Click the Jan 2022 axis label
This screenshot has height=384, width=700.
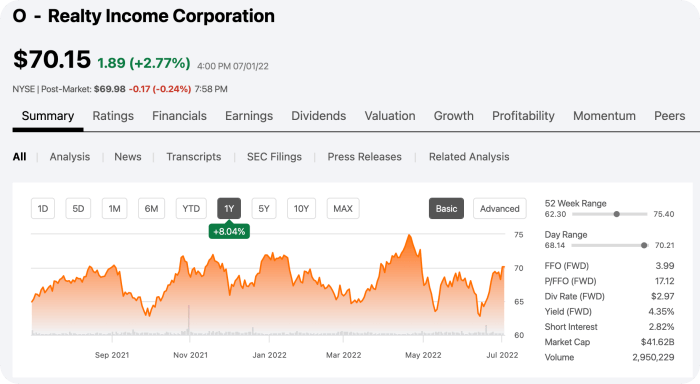[269, 355]
